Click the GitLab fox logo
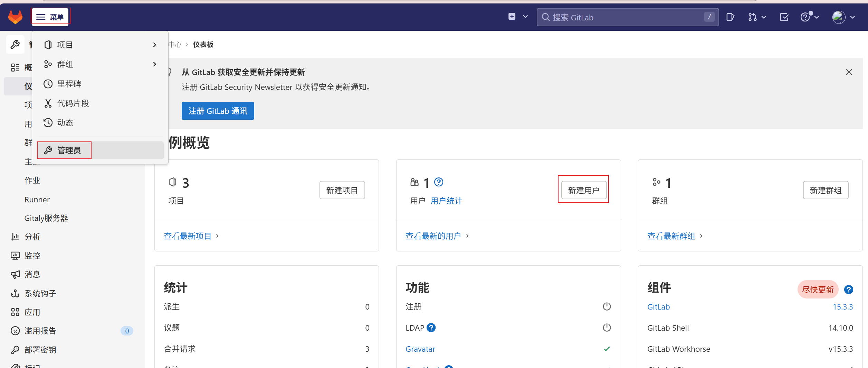The image size is (868, 368). (15, 17)
